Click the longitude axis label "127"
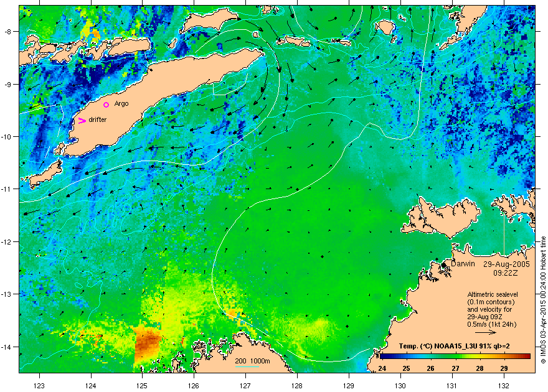Screen dimensions: 548x392 coord(245,385)
